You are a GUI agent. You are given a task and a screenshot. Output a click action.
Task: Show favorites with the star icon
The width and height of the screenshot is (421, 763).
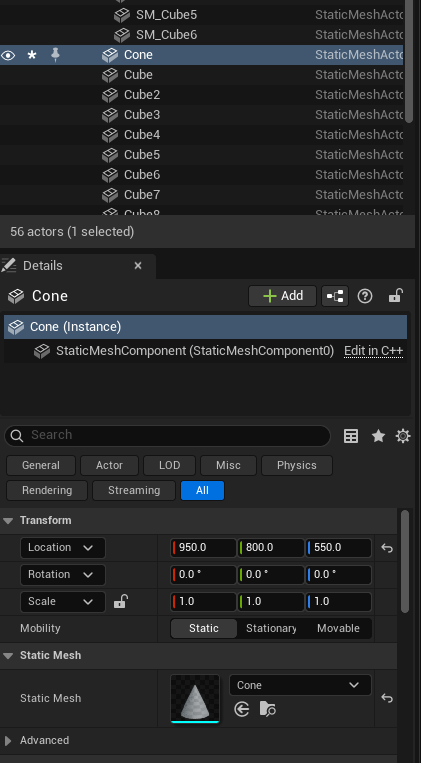click(378, 436)
